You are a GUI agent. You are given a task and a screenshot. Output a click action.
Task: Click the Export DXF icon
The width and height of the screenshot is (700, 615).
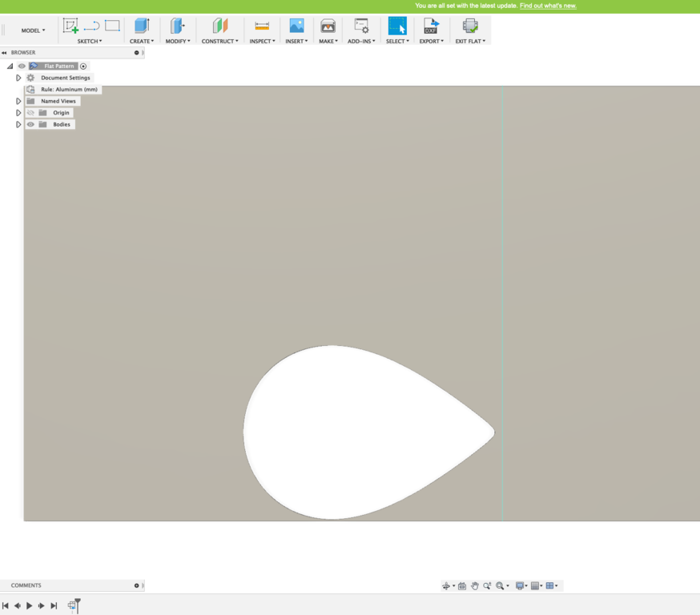[x=431, y=26]
